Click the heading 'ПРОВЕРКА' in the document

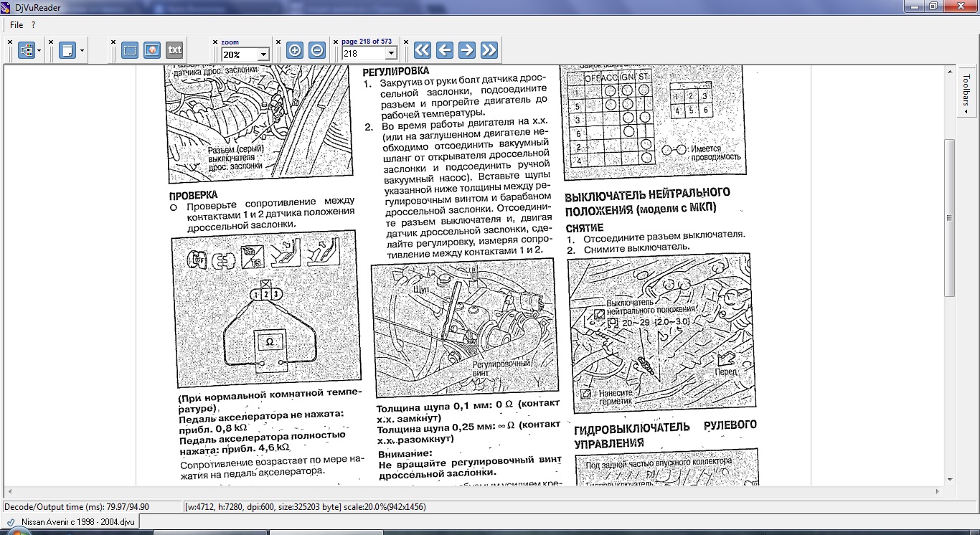pos(193,195)
